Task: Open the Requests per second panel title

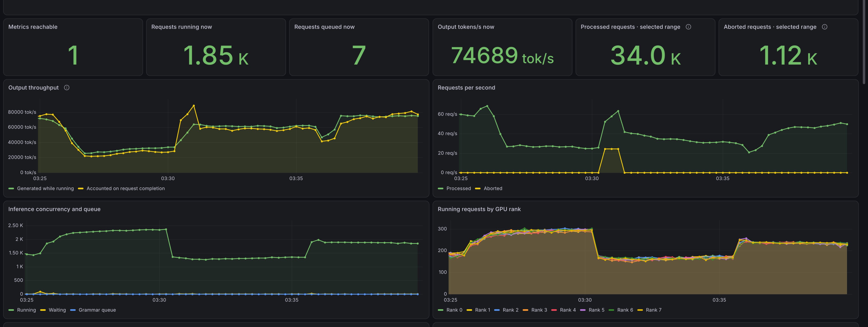Action: [466, 88]
